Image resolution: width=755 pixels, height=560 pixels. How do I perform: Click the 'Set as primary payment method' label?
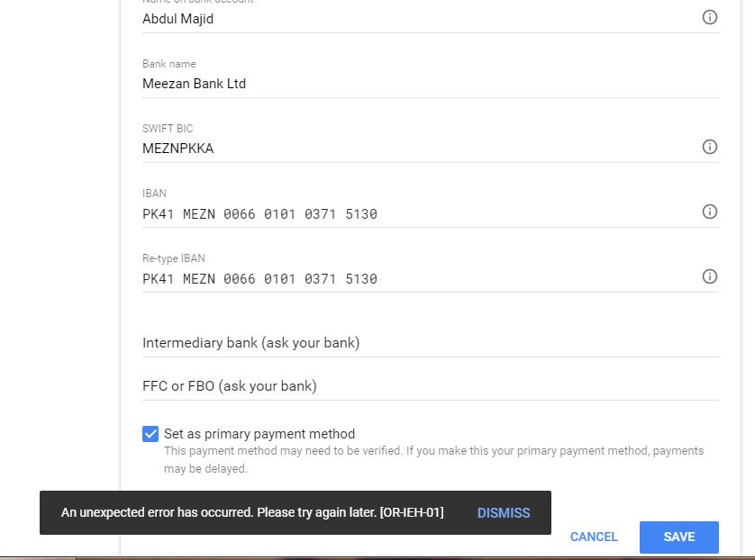[259, 434]
